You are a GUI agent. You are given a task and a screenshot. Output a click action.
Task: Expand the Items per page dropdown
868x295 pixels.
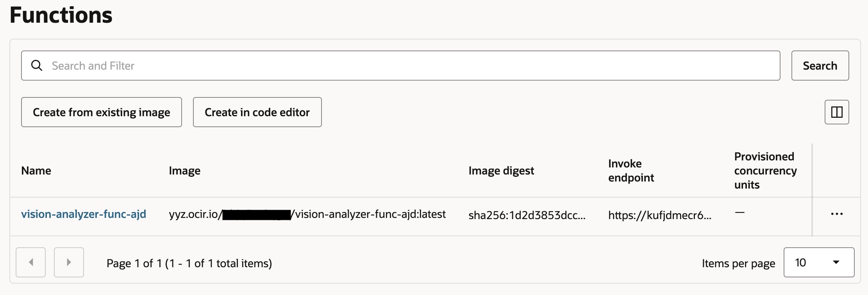click(818, 262)
